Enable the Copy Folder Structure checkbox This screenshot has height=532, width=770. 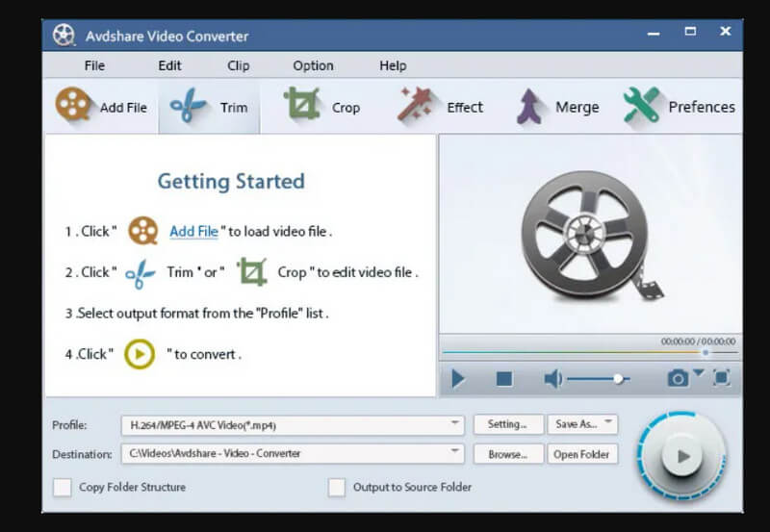63,487
